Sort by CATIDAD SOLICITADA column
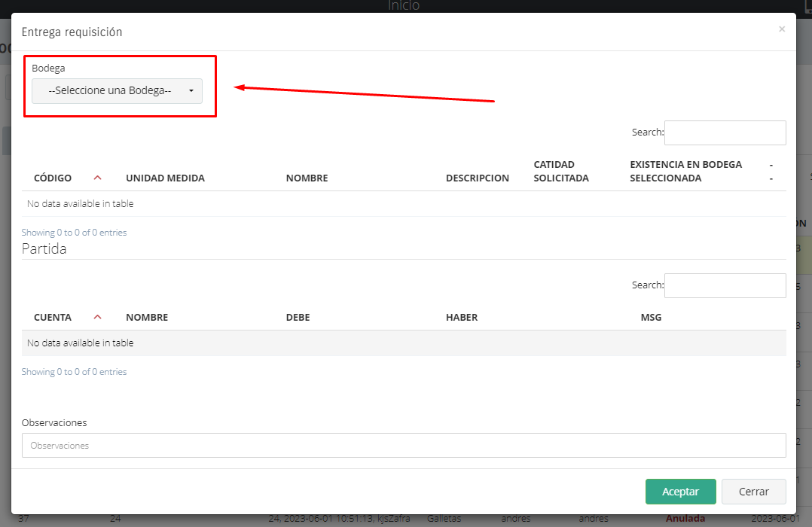This screenshot has width=812, height=527. point(561,171)
